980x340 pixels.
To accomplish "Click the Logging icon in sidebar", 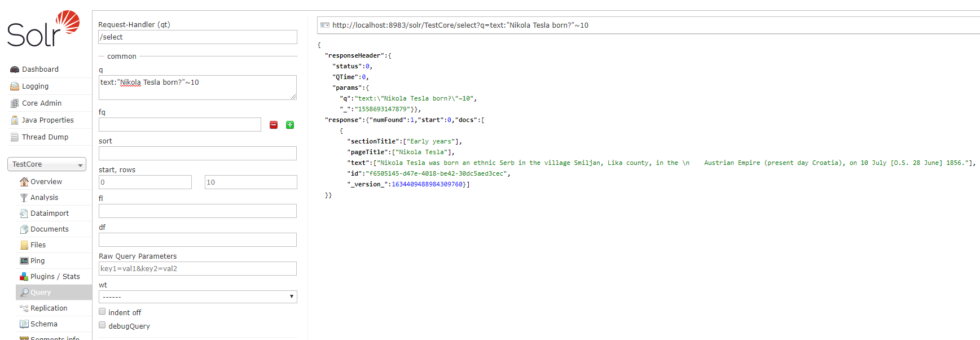I will [x=15, y=86].
